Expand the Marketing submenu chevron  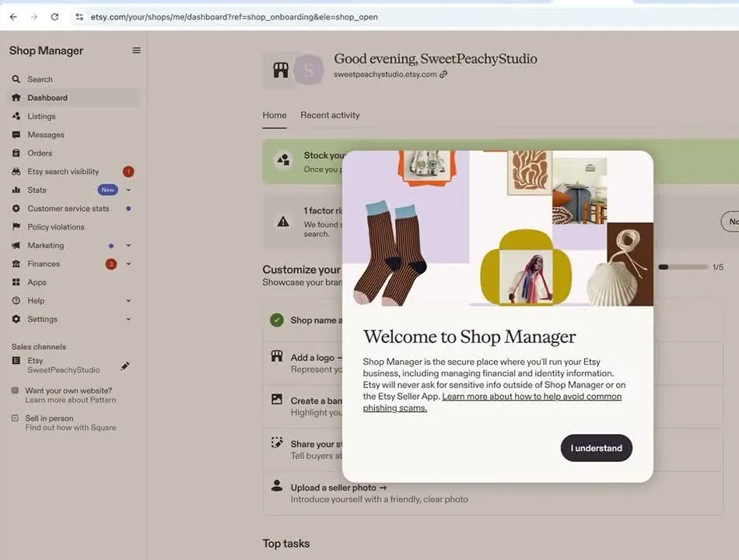[128, 245]
